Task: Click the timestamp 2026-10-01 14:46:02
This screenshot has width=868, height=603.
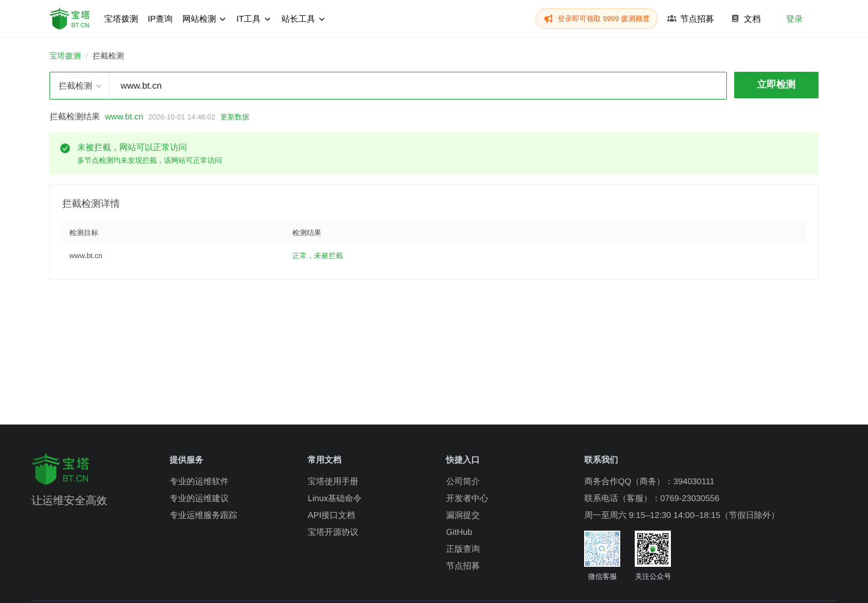Action: pos(181,117)
